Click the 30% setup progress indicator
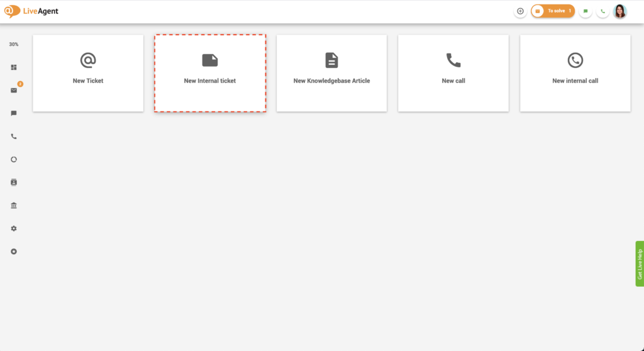The width and height of the screenshot is (644, 351). [14, 45]
